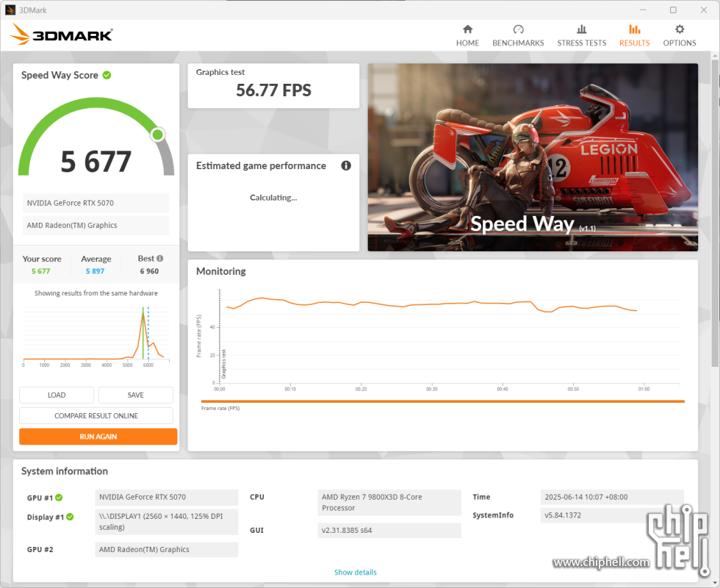This screenshot has width=720, height=588.
Task: Click the Monitoring frame rate graph line
Action: click(x=432, y=304)
